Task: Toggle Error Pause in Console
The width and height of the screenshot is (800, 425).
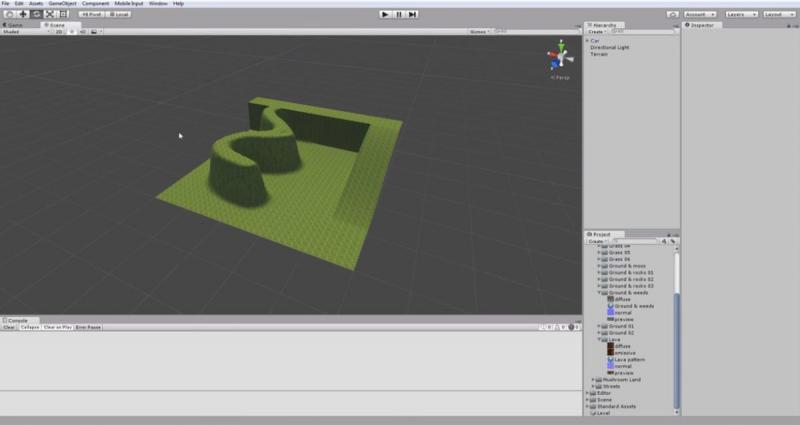Action: [x=88, y=327]
